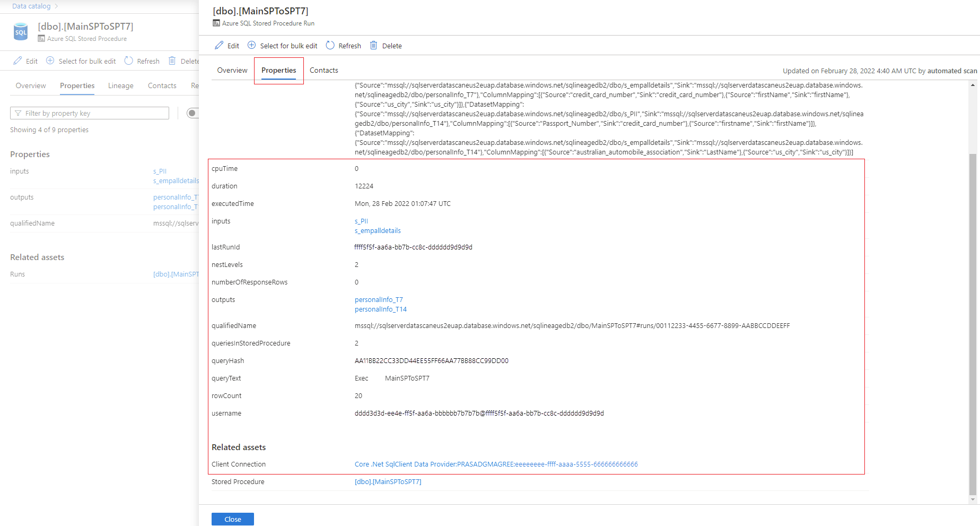
Task: Open the Overview tab in the run panel
Action: [x=232, y=70]
